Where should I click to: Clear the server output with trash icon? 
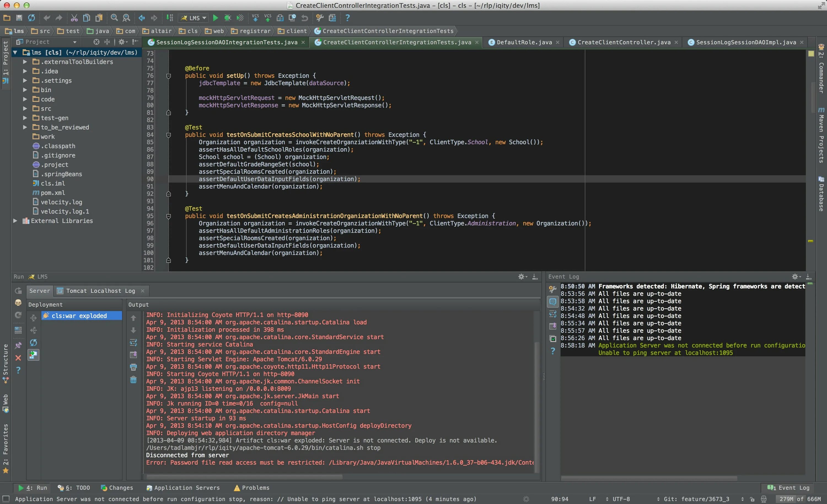[133, 380]
